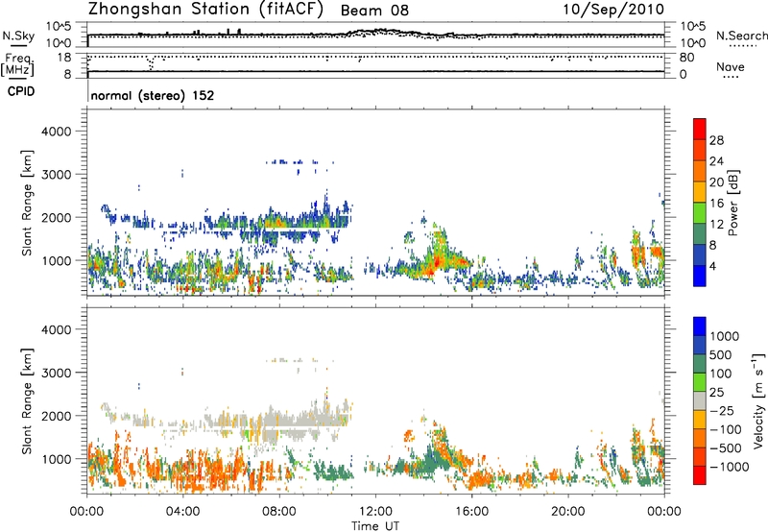
Task: Click the '20:00' time axis tick label
Action: click(568, 512)
